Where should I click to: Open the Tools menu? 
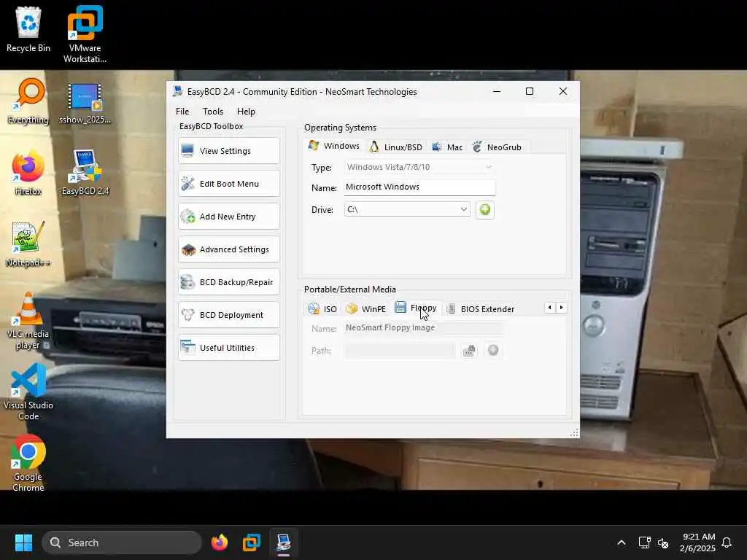click(x=213, y=112)
